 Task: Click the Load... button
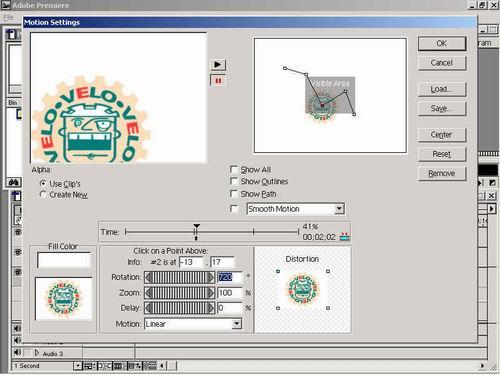442,89
